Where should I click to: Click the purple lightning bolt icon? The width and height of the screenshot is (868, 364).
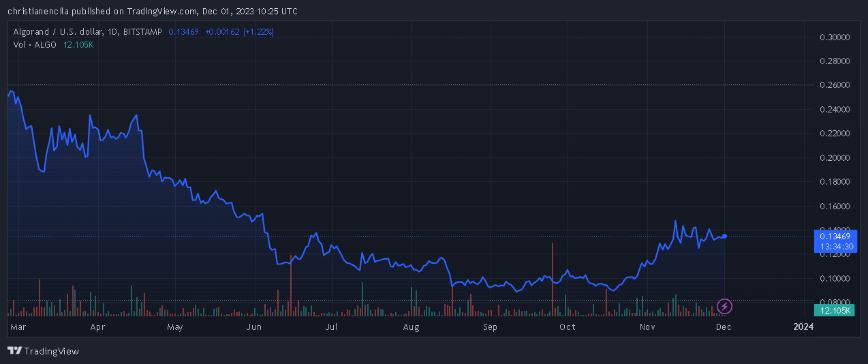725,307
